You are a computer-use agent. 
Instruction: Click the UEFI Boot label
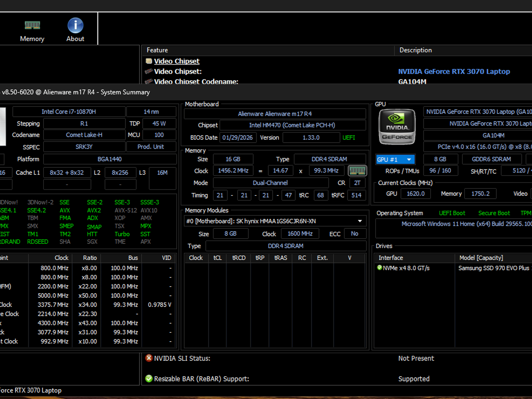coord(452,213)
